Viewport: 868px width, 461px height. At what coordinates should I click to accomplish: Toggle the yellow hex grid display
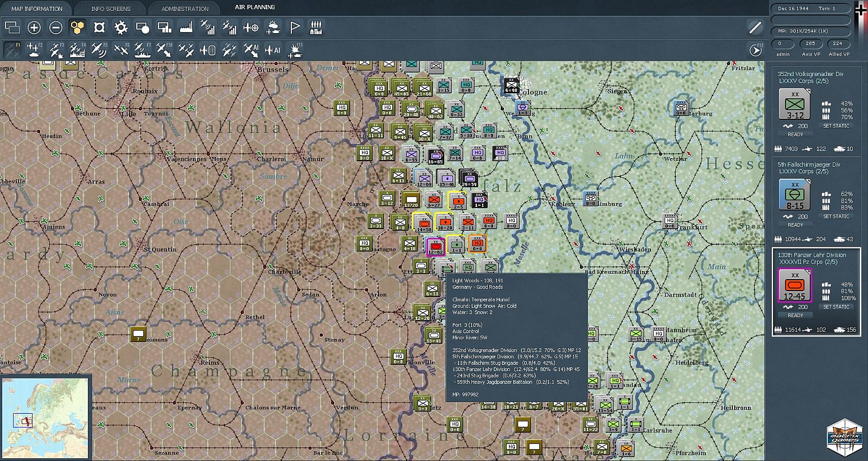[x=78, y=27]
